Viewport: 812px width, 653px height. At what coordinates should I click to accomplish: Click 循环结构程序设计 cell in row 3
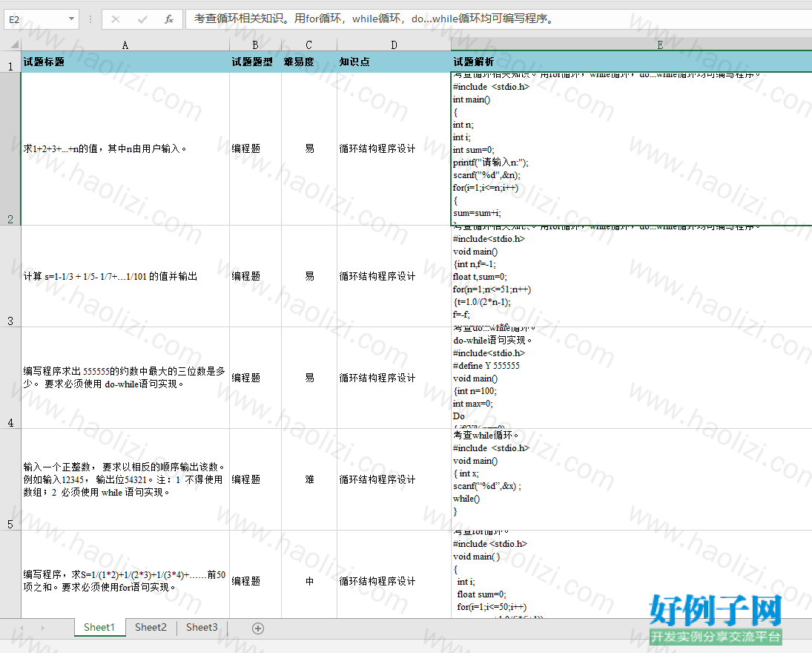[394, 276]
